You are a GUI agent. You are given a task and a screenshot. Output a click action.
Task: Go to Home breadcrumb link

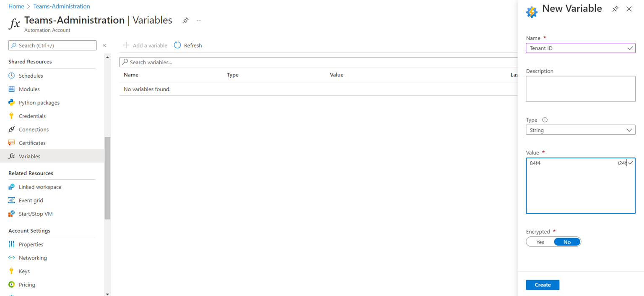16,6
